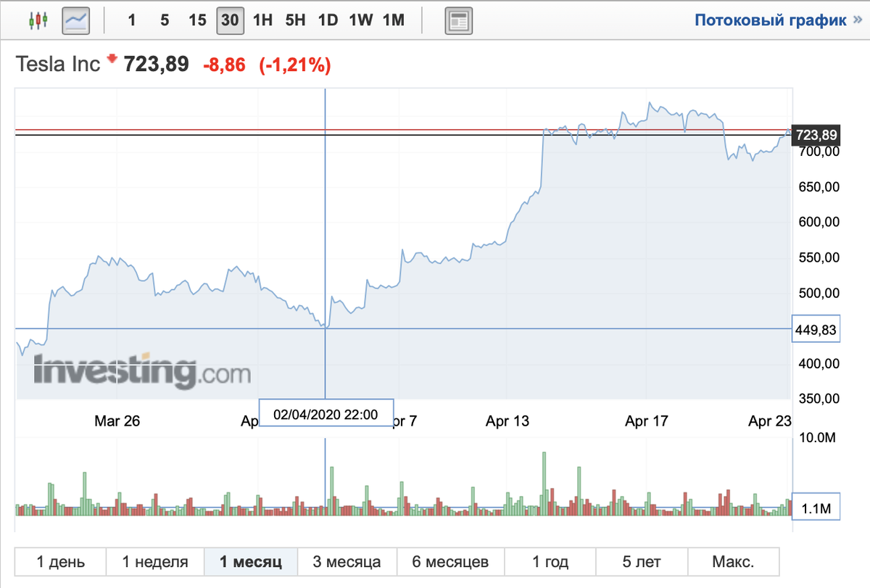
Task: Choose the Макс. range
Action: 733,561
